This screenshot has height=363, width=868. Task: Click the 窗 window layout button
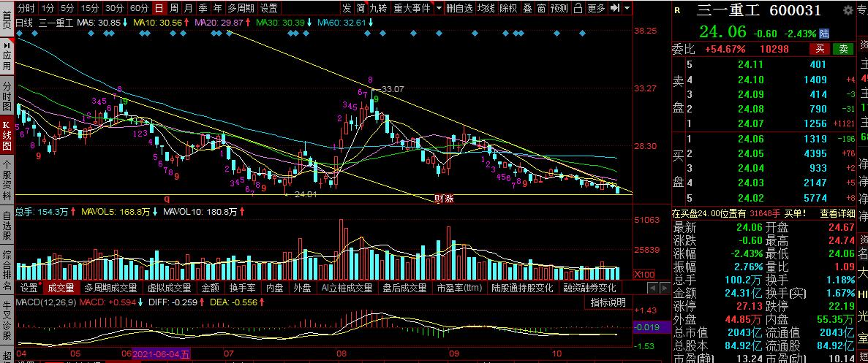point(541,8)
